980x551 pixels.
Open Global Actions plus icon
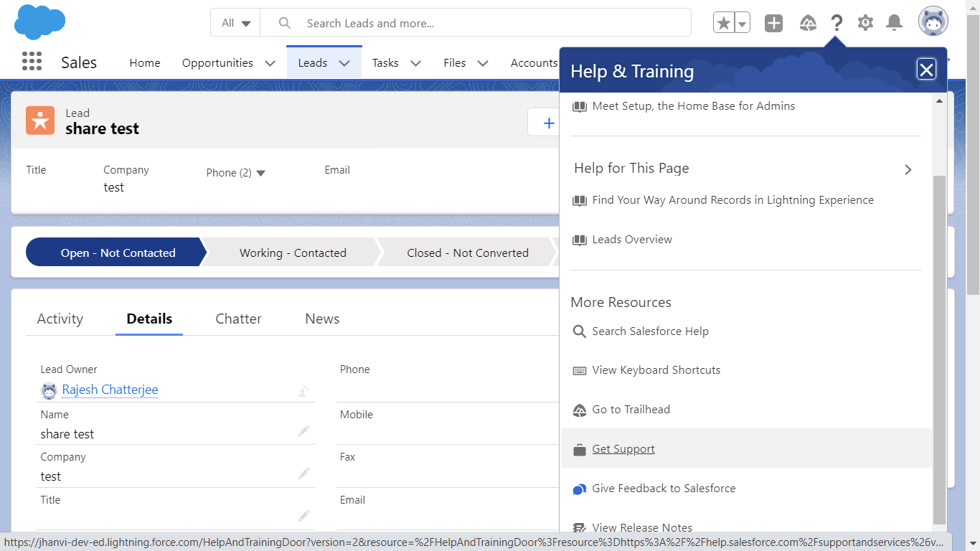click(x=773, y=23)
